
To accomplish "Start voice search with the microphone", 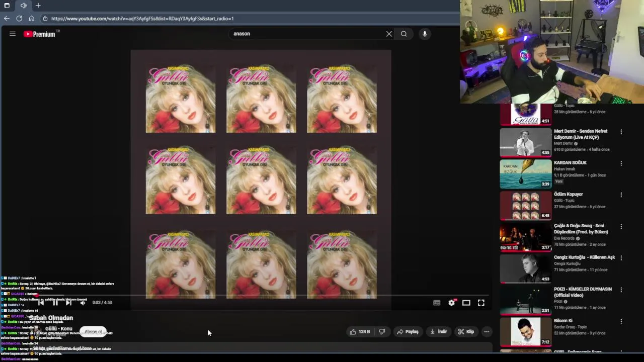I will (x=425, y=34).
